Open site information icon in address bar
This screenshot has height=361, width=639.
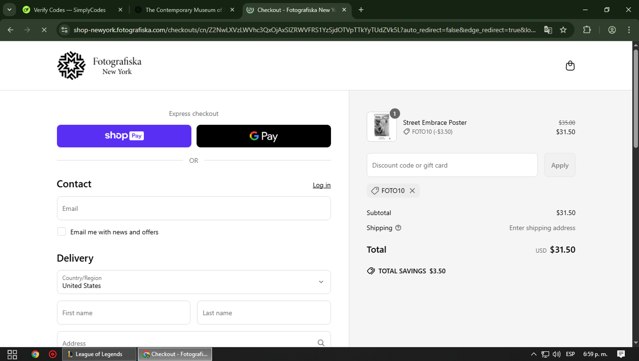[64, 30]
